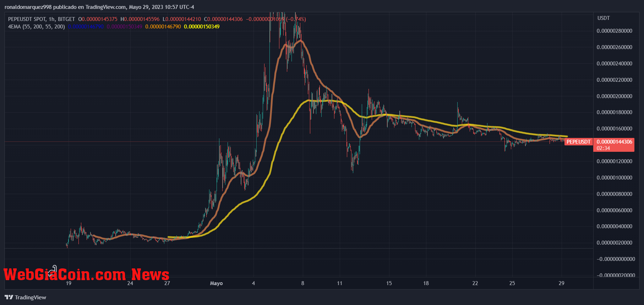
Task: Click the yellow 4EMA value 0.00000150349
Action: pyautogui.click(x=202, y=27)
